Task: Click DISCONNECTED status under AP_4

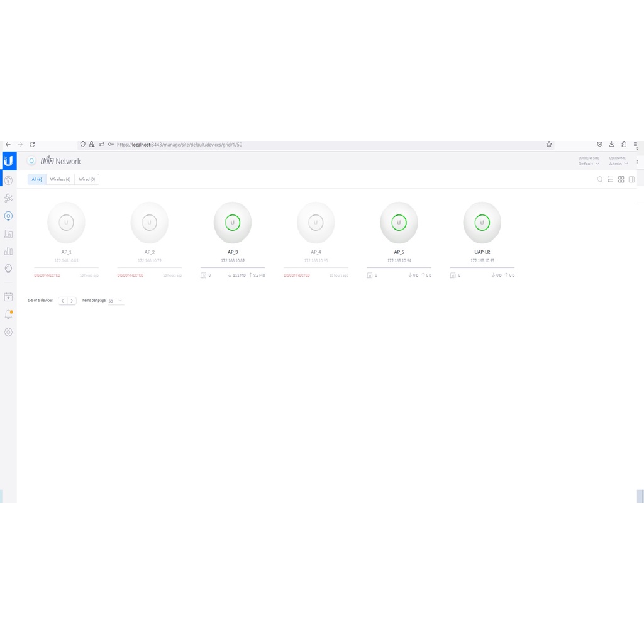Action: (297, 275)
